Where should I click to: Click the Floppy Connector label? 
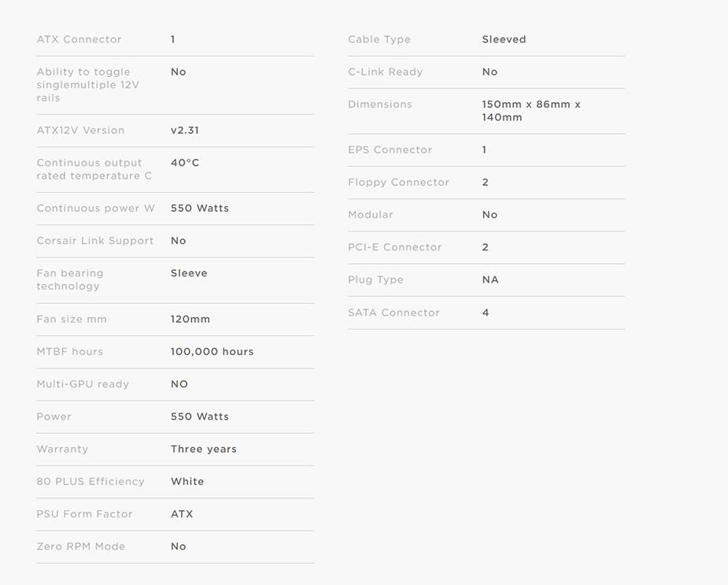click(x=398, y=183)
